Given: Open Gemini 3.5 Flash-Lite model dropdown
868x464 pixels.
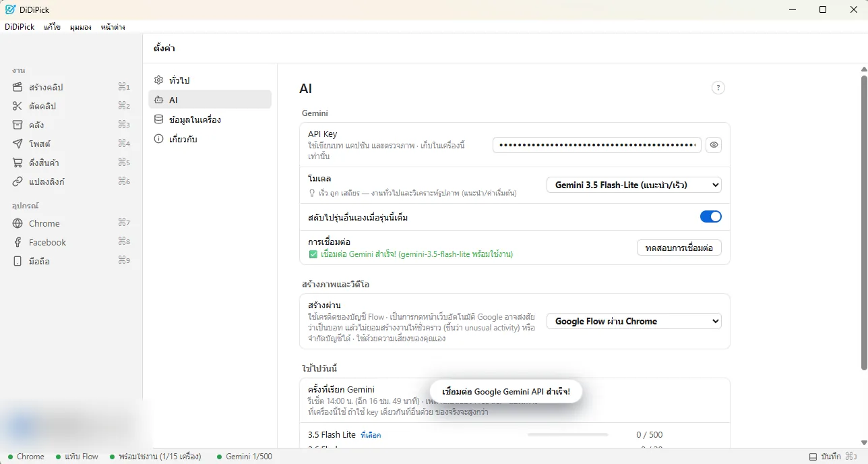Looking at the screenshot, I should pos(634,184).
